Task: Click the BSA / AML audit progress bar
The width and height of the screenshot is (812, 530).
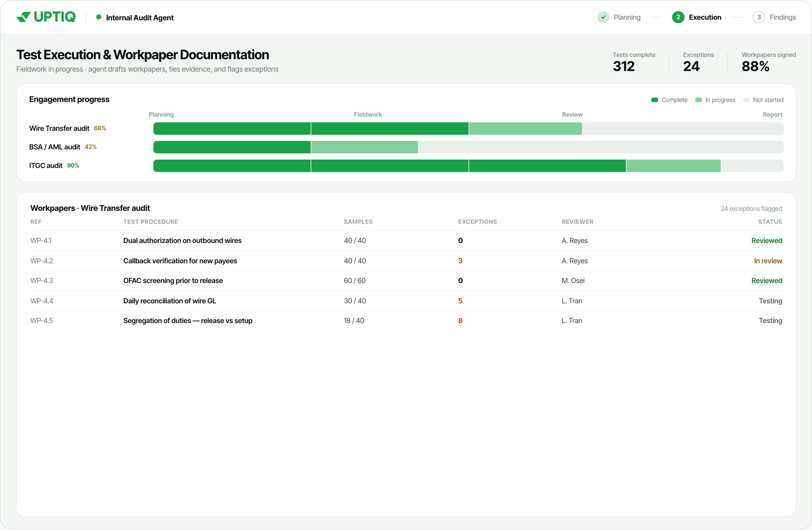Action: coord(468,147)
